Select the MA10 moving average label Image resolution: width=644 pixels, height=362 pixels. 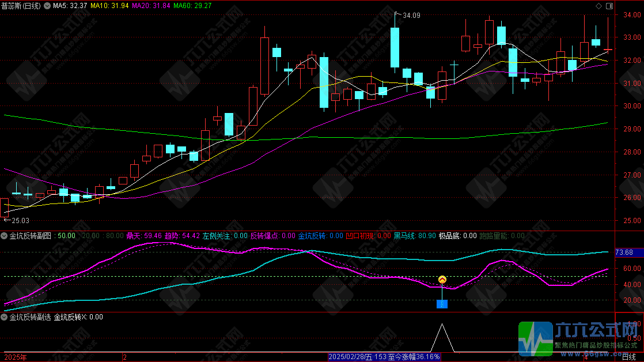(x=110, y=6)
